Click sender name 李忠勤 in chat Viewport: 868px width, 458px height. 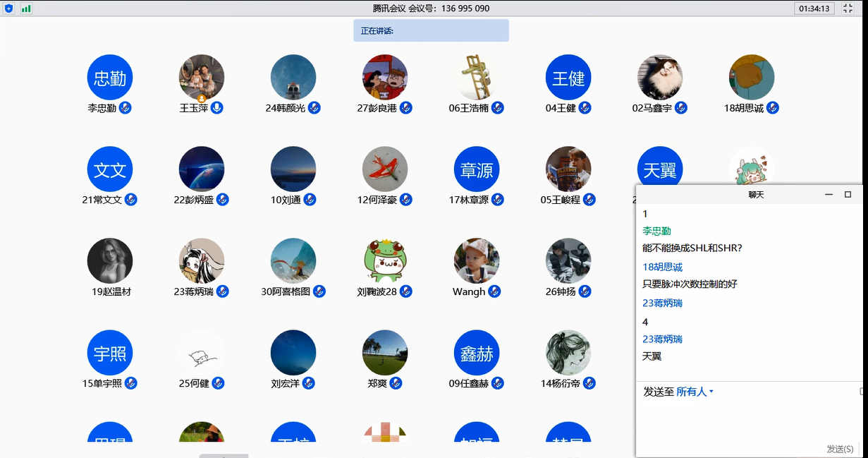(656, 231)
